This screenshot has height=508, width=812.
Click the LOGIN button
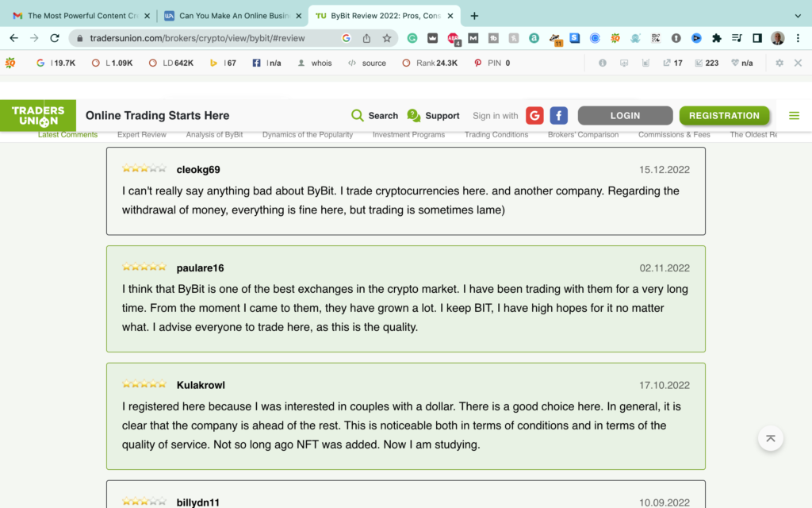coord(625,116)
